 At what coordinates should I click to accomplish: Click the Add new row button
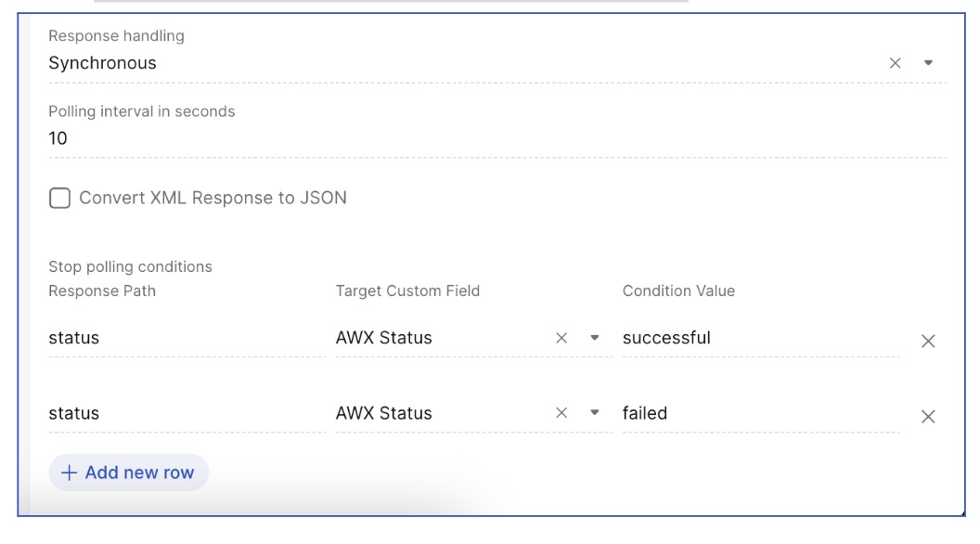pos(129,473)
